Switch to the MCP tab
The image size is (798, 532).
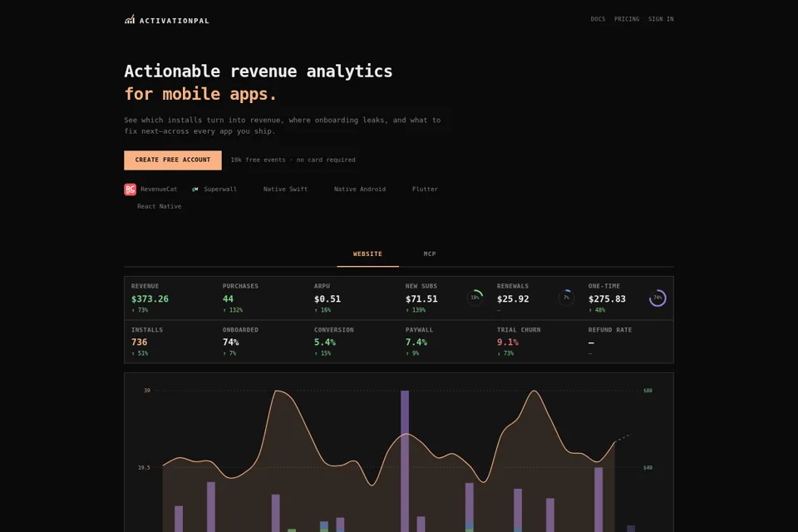click(x=430, y=254)
